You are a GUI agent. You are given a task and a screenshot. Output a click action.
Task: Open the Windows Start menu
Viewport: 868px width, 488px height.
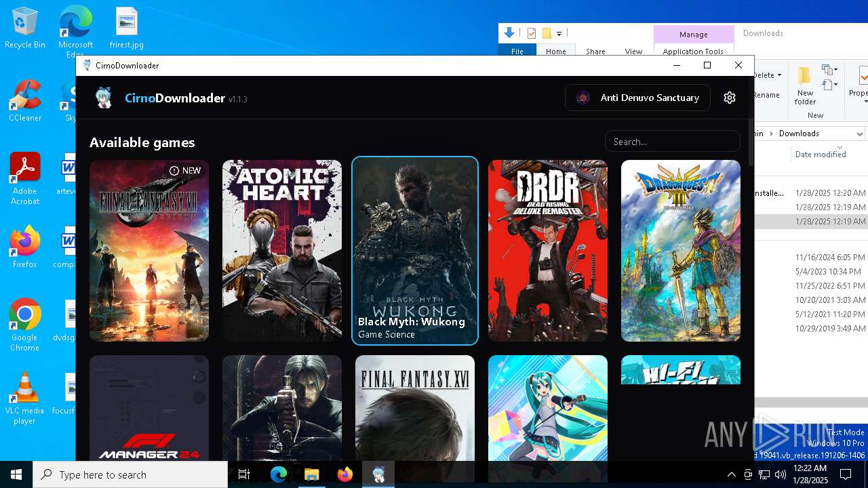16,474
